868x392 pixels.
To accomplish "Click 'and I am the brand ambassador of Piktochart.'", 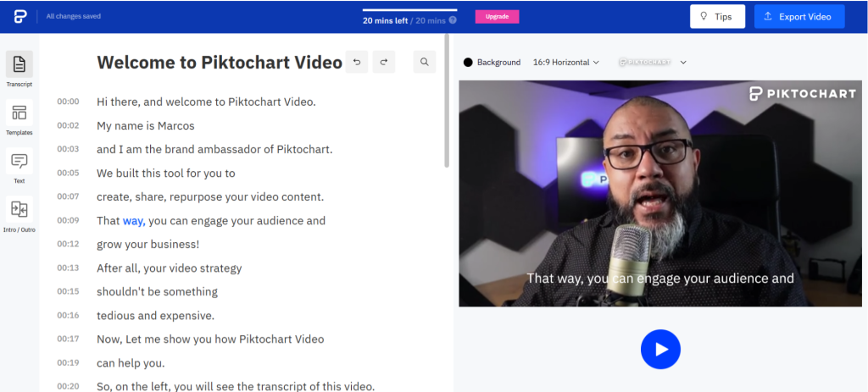I will coord(214,149).
